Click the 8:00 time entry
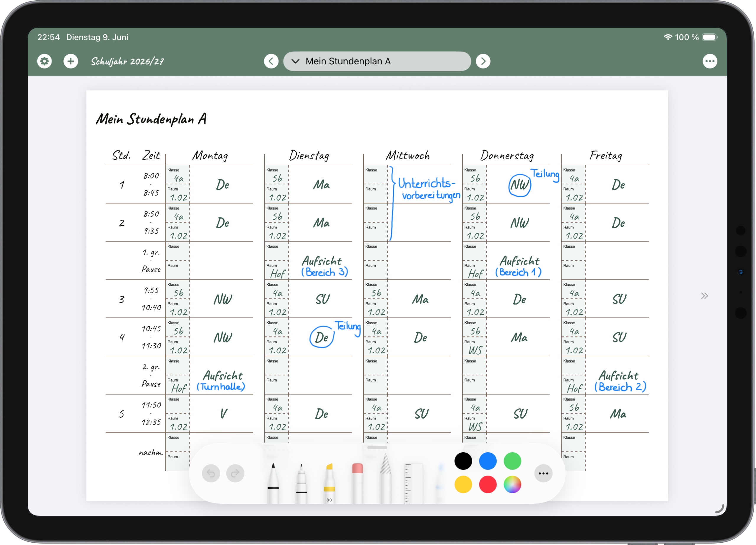Image resolution: width=756 pixels, height=545 pixels. tap(151, 176)
